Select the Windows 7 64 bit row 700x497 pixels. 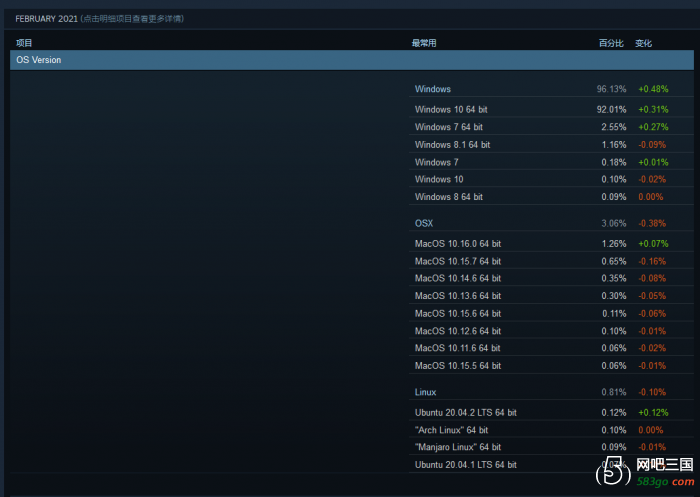[x=551, y=127]
